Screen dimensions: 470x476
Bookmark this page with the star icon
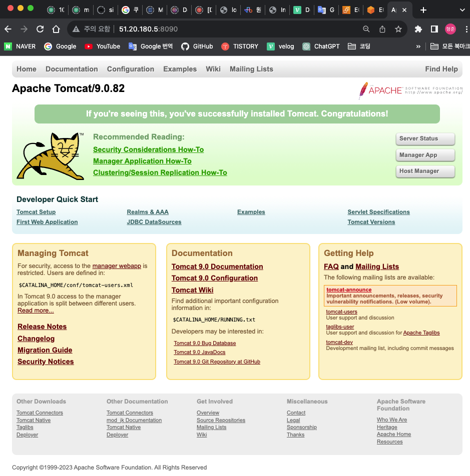[x=398, y=29]
